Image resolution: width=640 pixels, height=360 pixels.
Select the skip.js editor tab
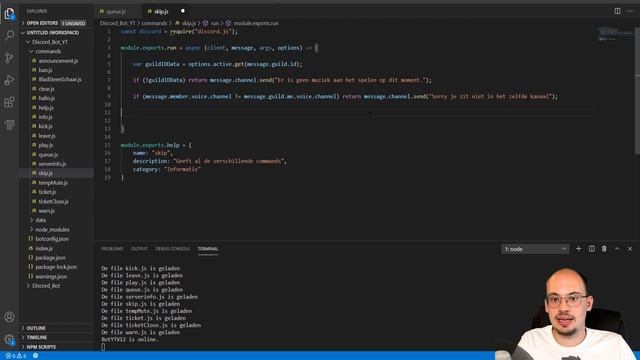click(x=161, y=11)
